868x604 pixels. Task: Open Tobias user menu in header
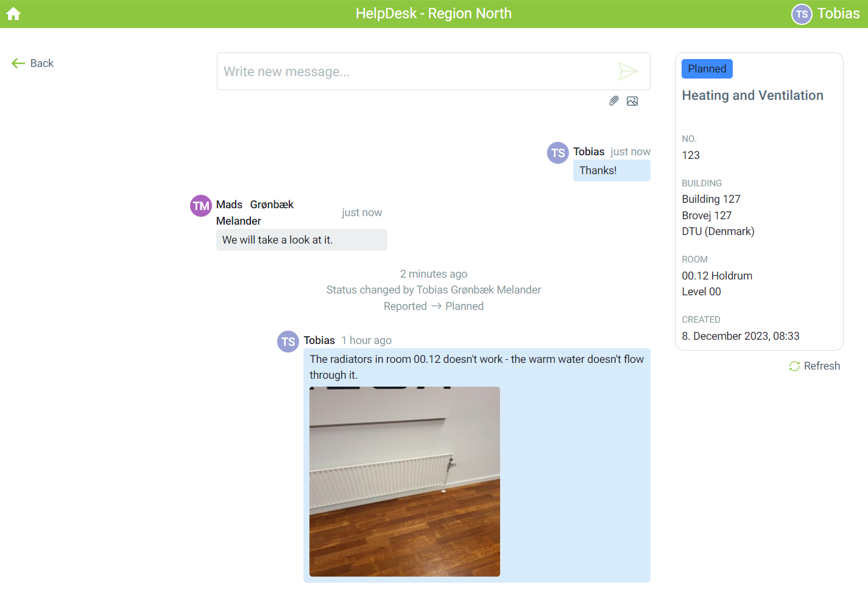[838, 14]
